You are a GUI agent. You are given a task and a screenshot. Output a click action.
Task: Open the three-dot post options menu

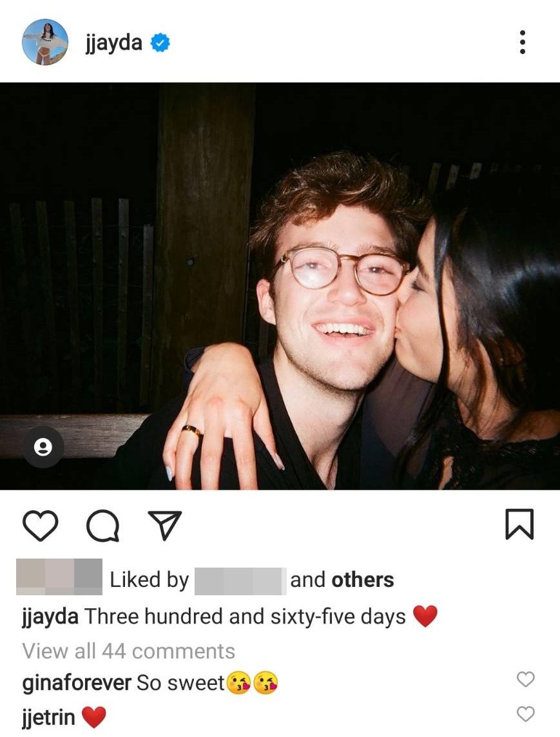(523, 43)
